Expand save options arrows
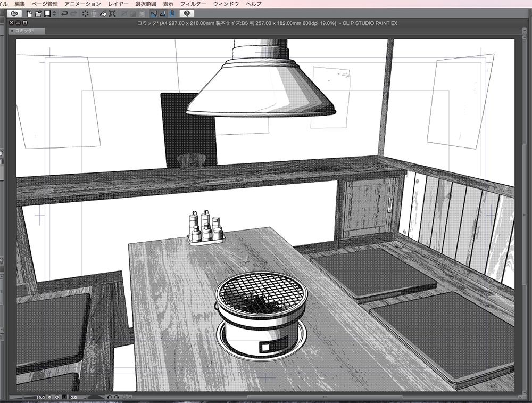532x403 pixels. pyautogui.click(x=54, y=14)
